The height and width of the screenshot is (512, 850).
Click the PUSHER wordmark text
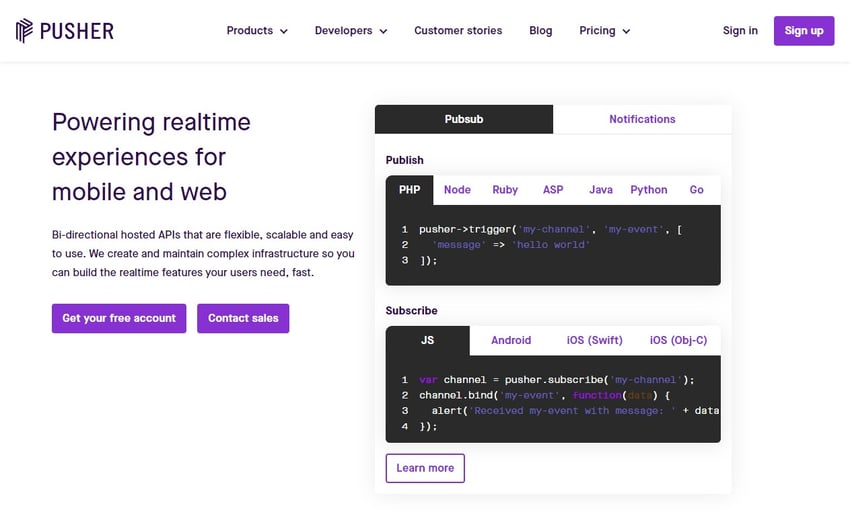point(77,31)
